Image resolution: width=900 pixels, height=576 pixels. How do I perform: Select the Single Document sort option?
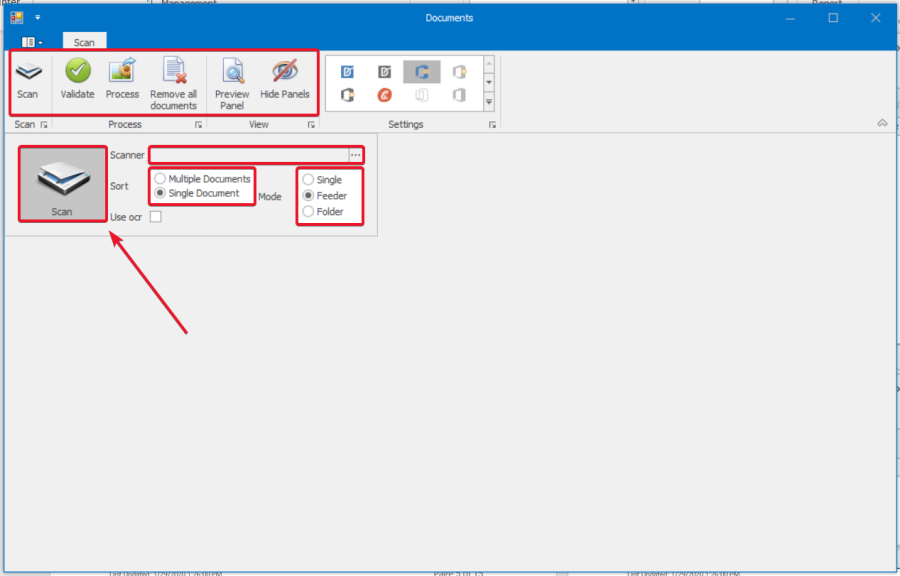pyautogui.click(x=160, y=193)
